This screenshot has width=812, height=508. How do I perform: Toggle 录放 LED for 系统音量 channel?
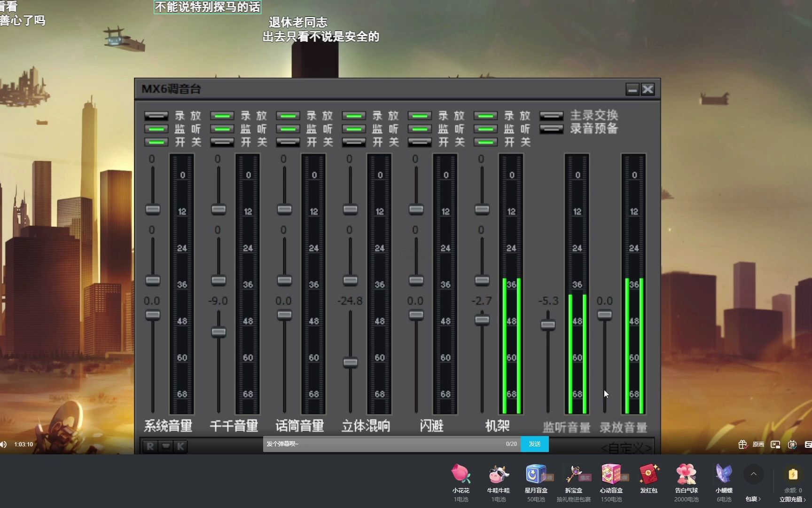[x=156, y=115]
